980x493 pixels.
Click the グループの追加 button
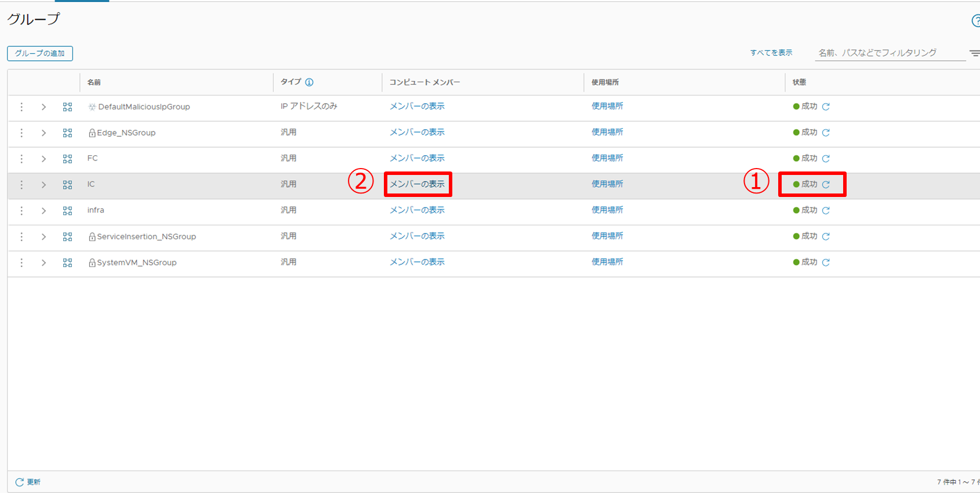coord(40,53)
